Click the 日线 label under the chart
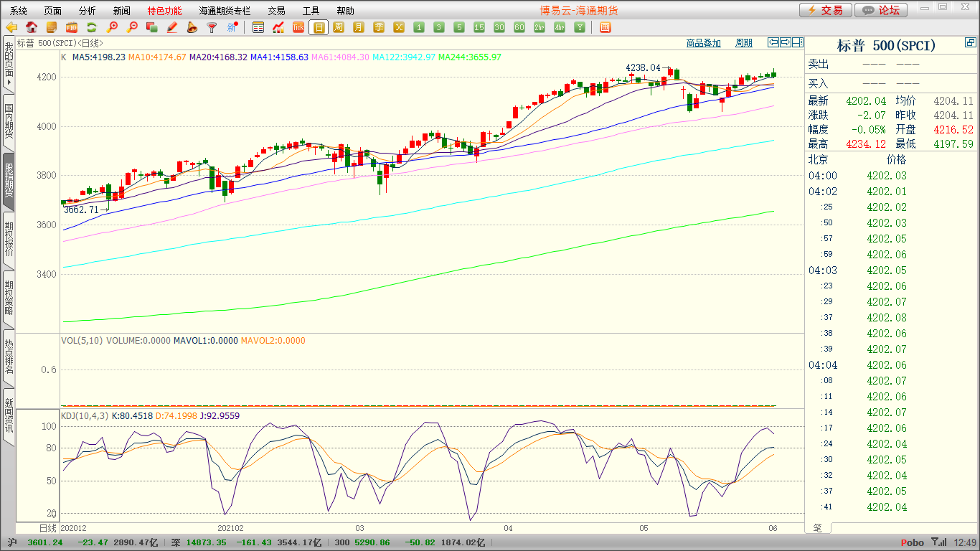This screenshot has height=551, width=980. [47, 528]
